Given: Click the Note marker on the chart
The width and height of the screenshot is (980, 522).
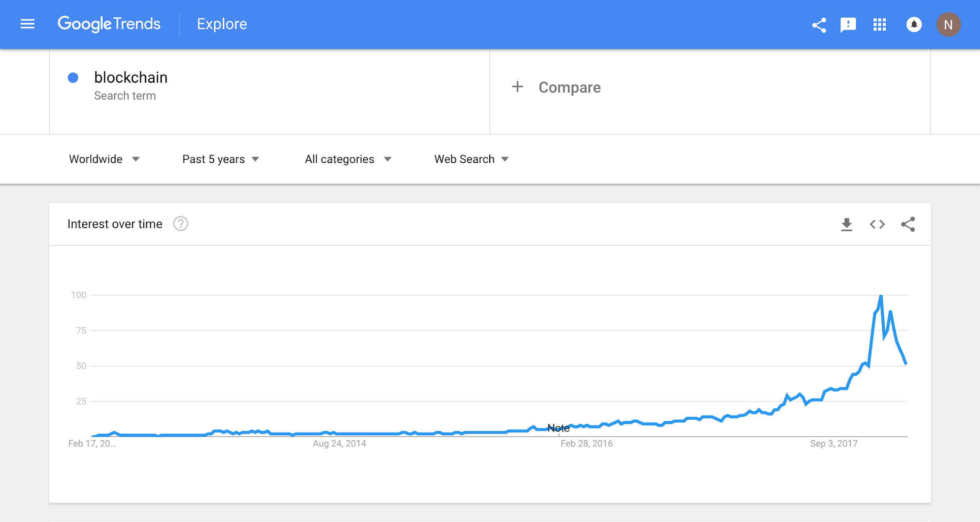Looking at the screenshot, I should click(x=558, y=428).
